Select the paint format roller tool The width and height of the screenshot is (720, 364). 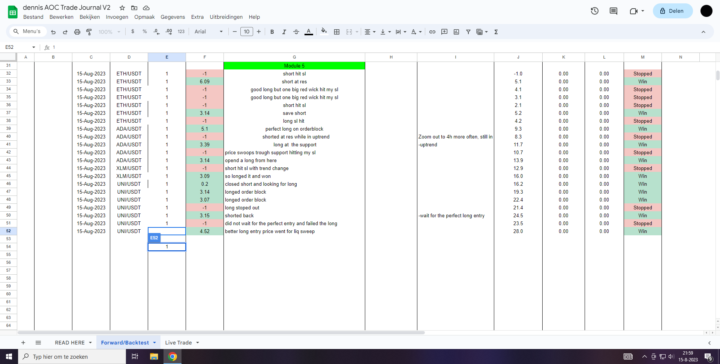point(89,32)
